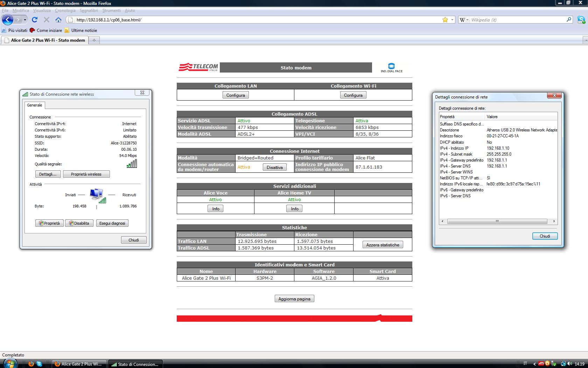Click the Disattiva connection button
The width and height of the screenshot is (588, 368).
pos(275,167)
